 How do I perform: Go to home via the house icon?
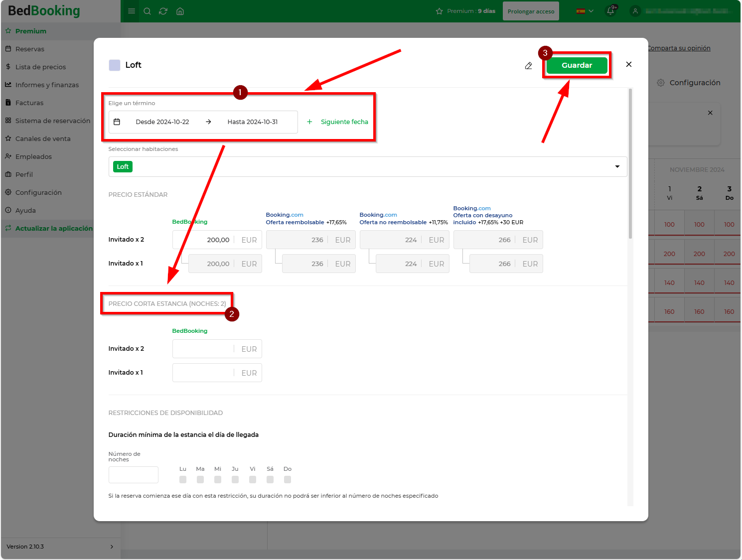coord(180,11)
